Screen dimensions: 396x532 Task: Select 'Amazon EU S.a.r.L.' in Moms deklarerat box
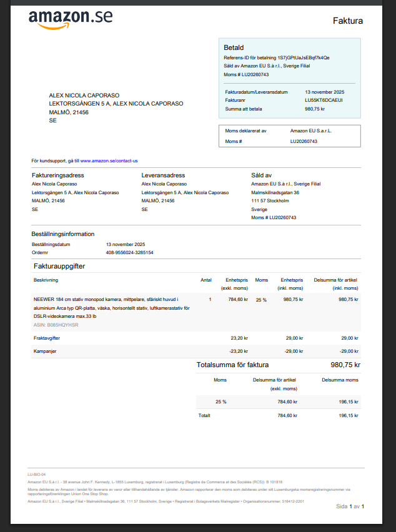click(311, 131)
